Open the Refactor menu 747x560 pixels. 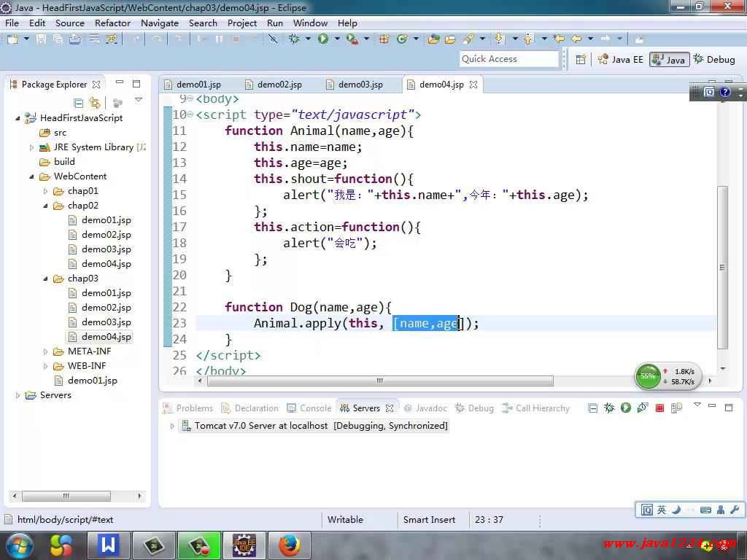pyautogui.click(x=112, y=23)
